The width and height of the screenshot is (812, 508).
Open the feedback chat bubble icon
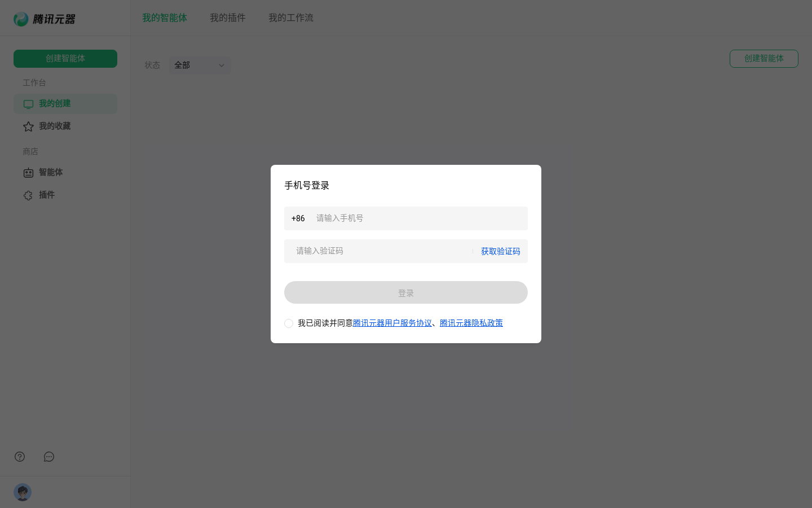pos(49,457)
